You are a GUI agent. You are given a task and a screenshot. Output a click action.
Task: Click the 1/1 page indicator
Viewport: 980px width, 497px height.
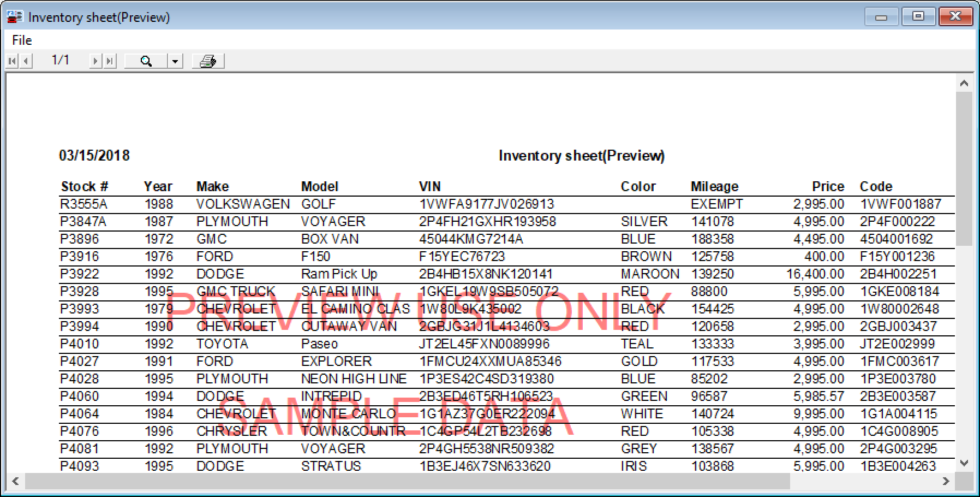(x=60, y=60)
